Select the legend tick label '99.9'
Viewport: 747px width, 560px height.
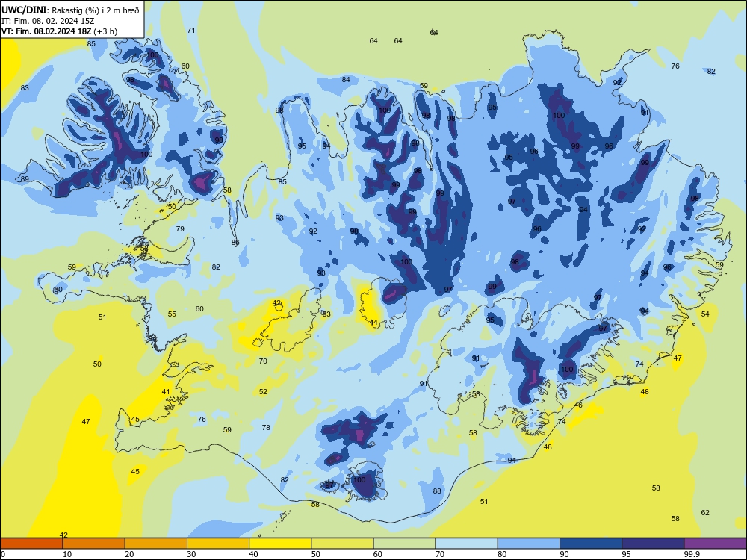pos(692,554)
